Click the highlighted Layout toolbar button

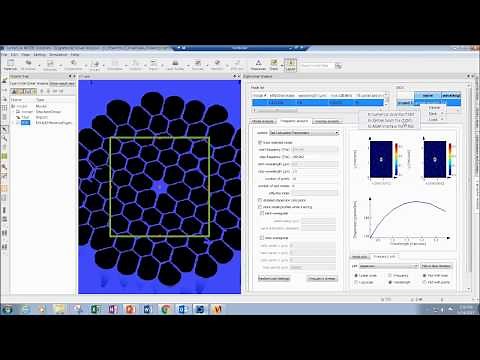click(x=291, y=64)
